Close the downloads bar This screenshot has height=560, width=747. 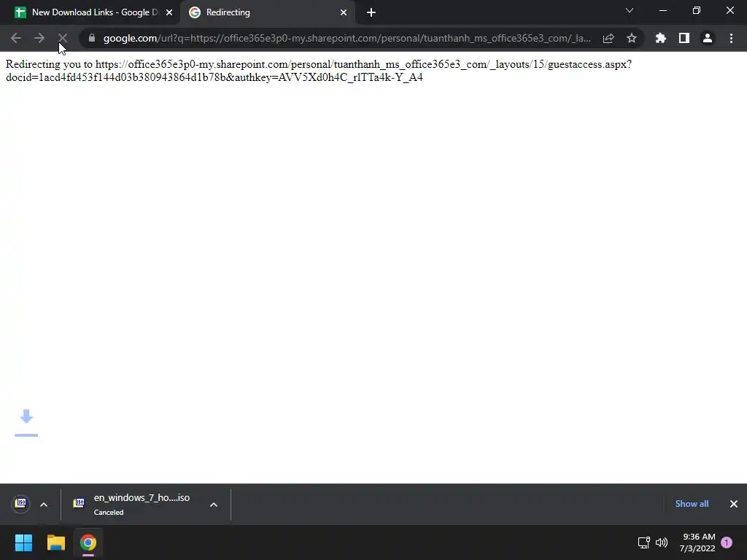734,504
